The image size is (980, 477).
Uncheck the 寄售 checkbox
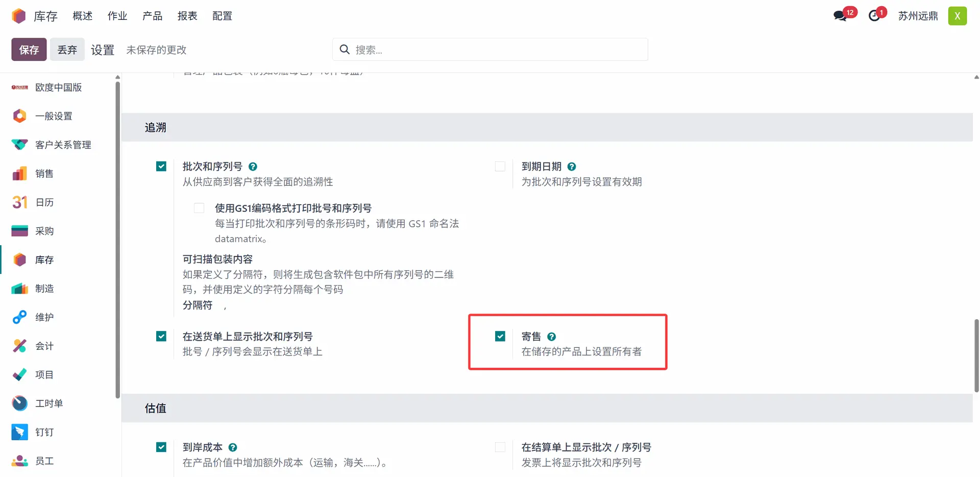tap(500, 336)
